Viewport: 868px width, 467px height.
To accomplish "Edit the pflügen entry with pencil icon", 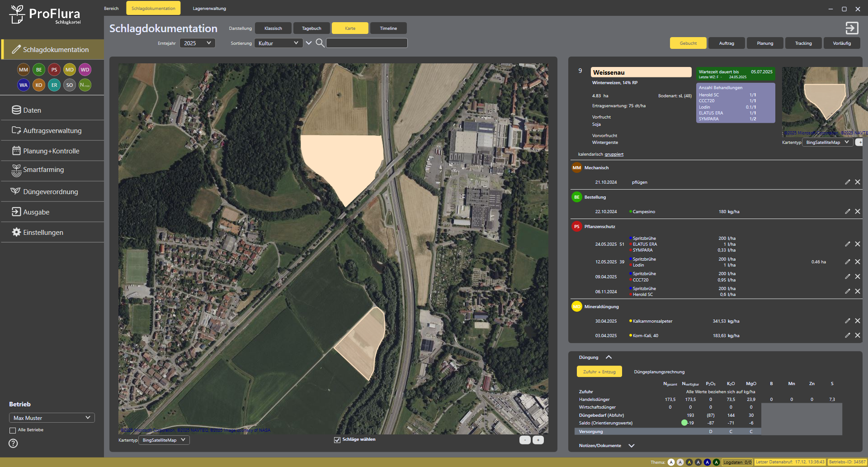I will coord(847,182).
